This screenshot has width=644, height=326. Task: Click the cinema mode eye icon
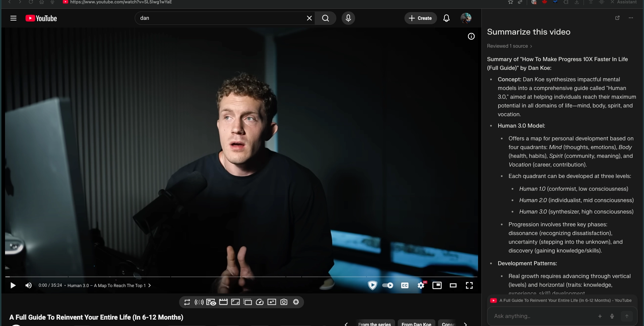coord(211,302)
